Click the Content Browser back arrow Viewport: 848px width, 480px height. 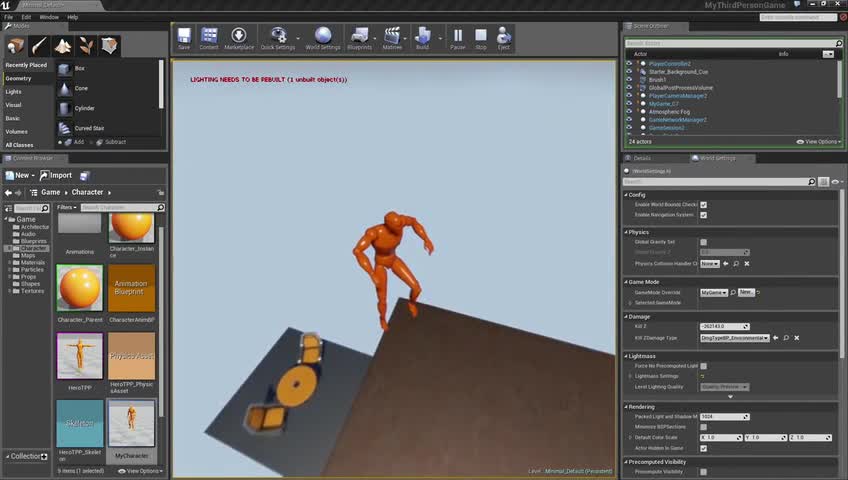pos(8,192)
